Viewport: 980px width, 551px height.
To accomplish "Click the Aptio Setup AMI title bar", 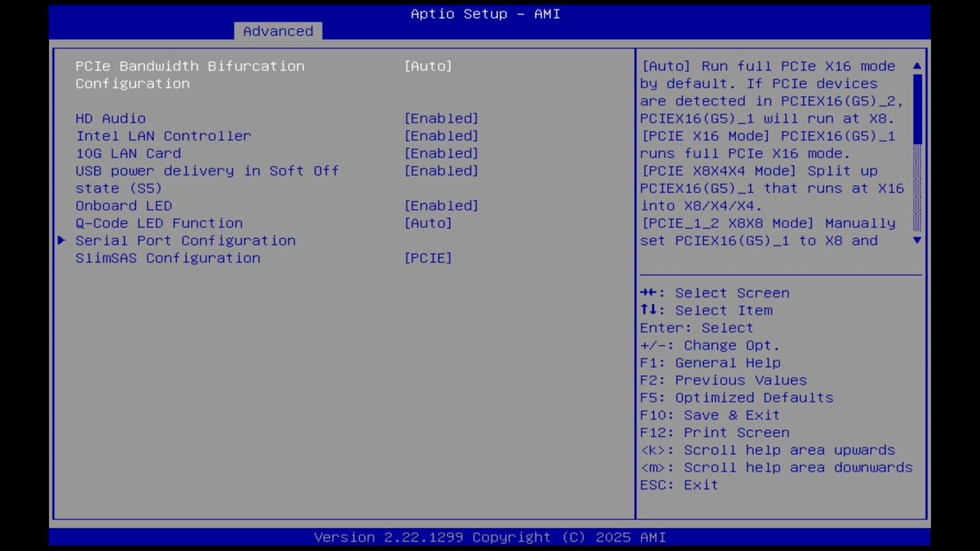I will click(485, 14).
